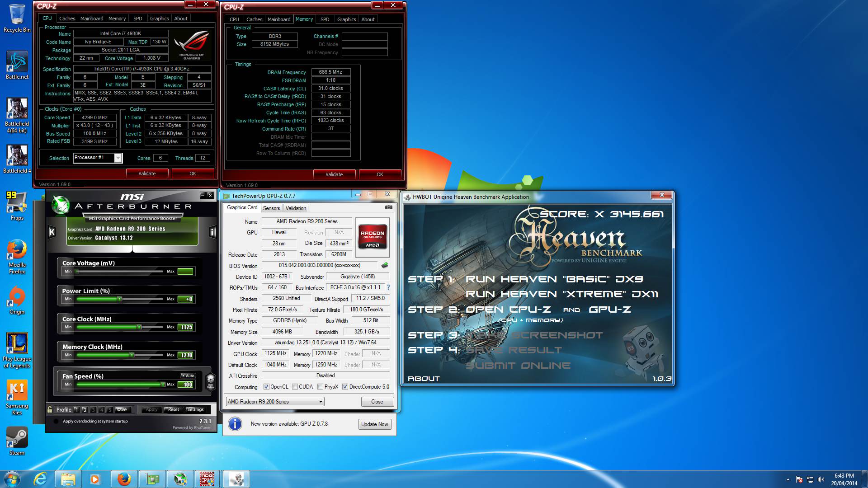
Task: Click the ROG CPU-Z taskbar icon
Action: coord(208,479)
